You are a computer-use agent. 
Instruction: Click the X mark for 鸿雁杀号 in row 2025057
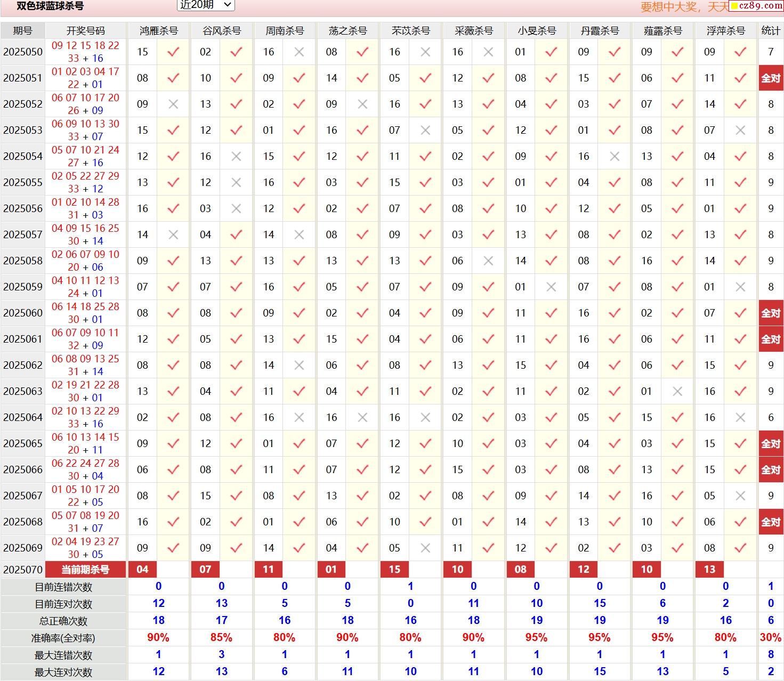click(173, 234)
